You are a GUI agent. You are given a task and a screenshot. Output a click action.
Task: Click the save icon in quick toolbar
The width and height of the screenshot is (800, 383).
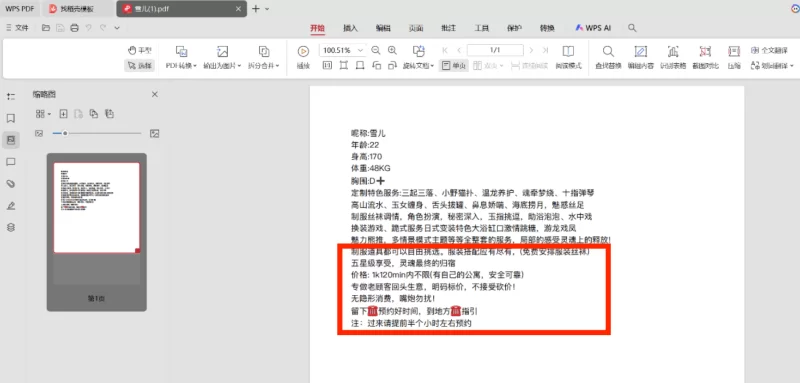tap(60, 28)
